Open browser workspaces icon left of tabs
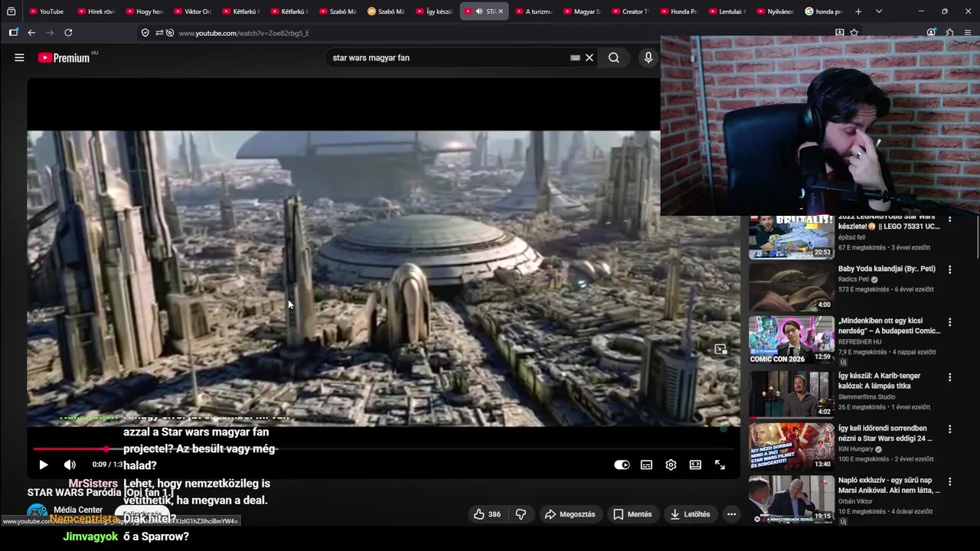 click(x=11, y=11)
